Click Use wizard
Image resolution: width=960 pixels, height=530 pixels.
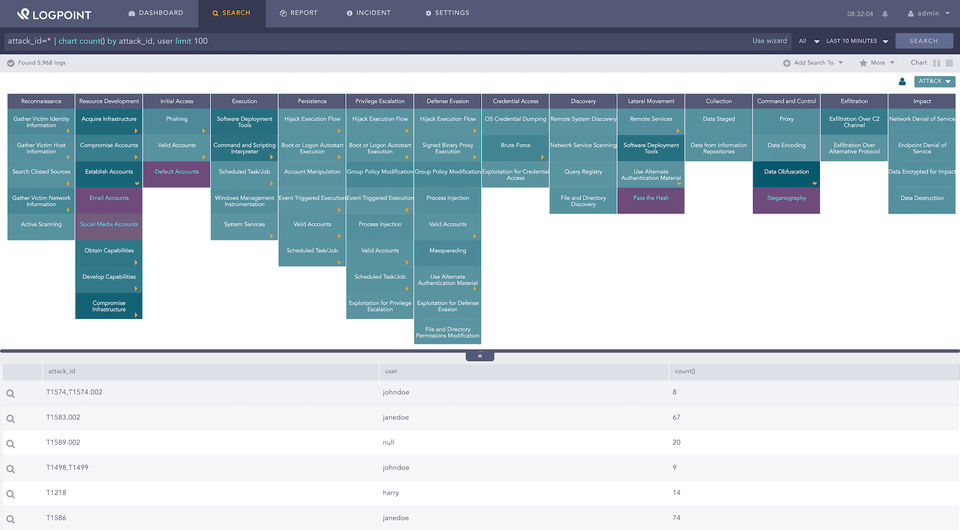pos(770,41)
